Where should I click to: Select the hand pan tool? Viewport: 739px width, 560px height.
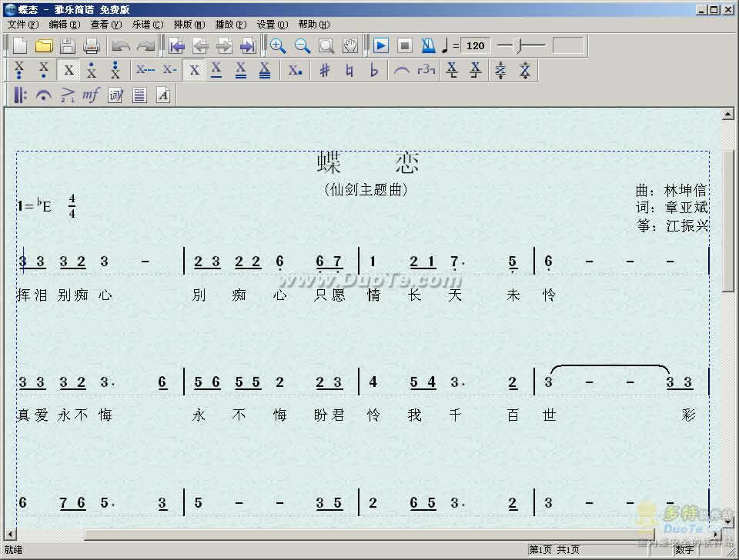[x=350, y=45]
